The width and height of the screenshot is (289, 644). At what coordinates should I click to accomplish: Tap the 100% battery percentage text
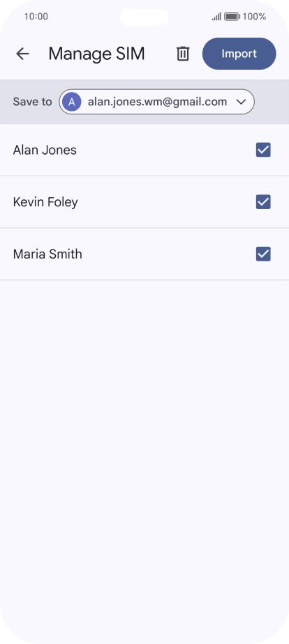coord(254,17)
